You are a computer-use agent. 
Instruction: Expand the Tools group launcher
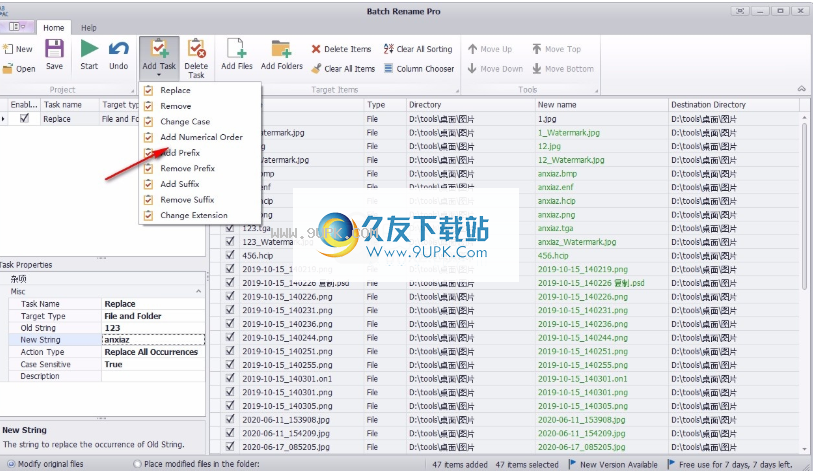pyautogui.click(x=597, y=92)
